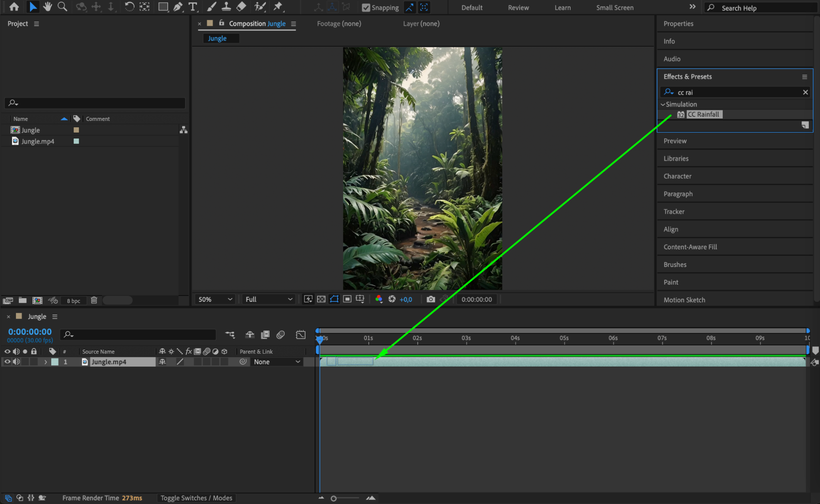This screenshot has width=820, height=504.
Task: Open the 50% magnification dropdown
Action: point(215,299)
